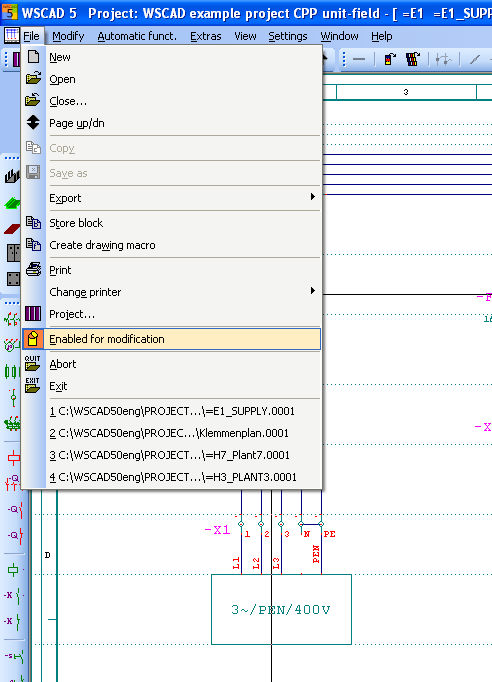Select the -Q three-pole contact symbol
492x682 pixels.
click(x=13, y=483)
